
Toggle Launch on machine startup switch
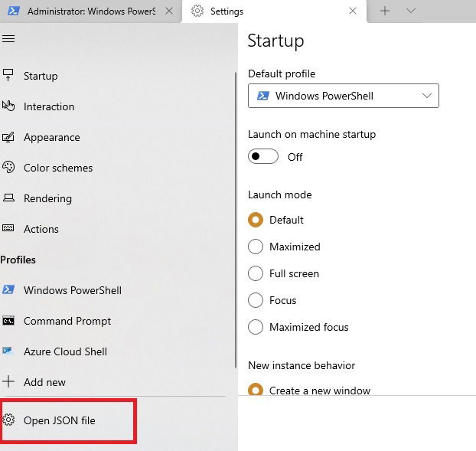[263, 156]
